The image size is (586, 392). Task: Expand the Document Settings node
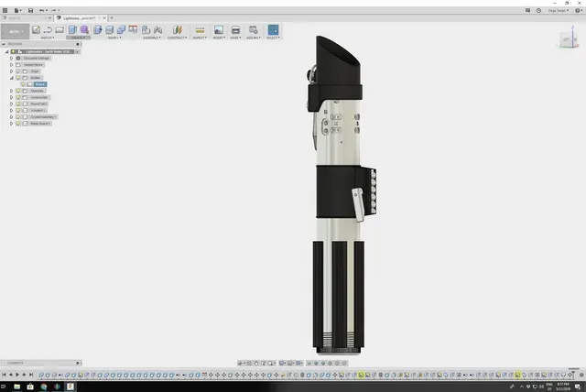point(12,59)
